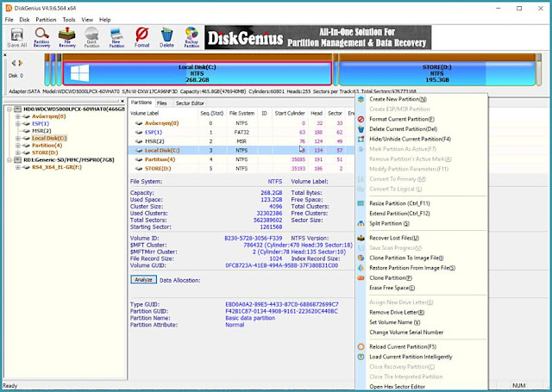This screenshot has height=392, width=552.
Task: Select Remove Drive Letter menu entry
Action: tap(397, 312)
